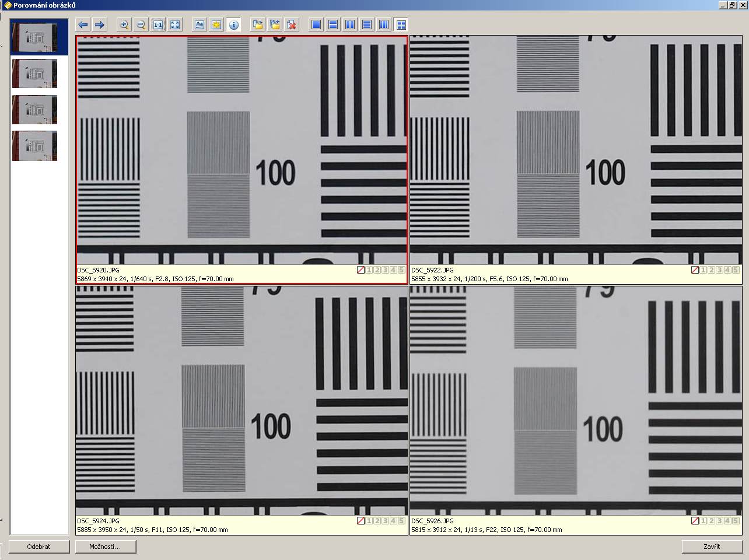The image size is (749, 560).
Task: Toggle the histogram display
Action: 199,25
